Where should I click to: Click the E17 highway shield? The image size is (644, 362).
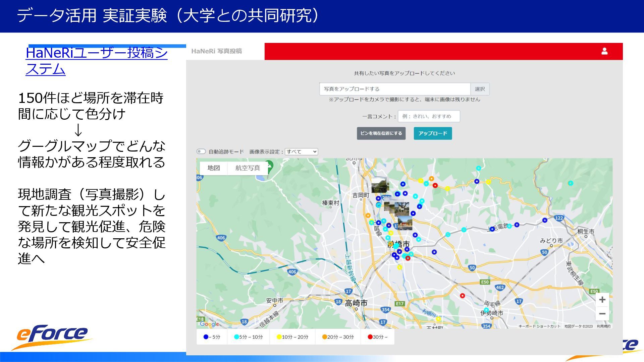pos(400,304)
